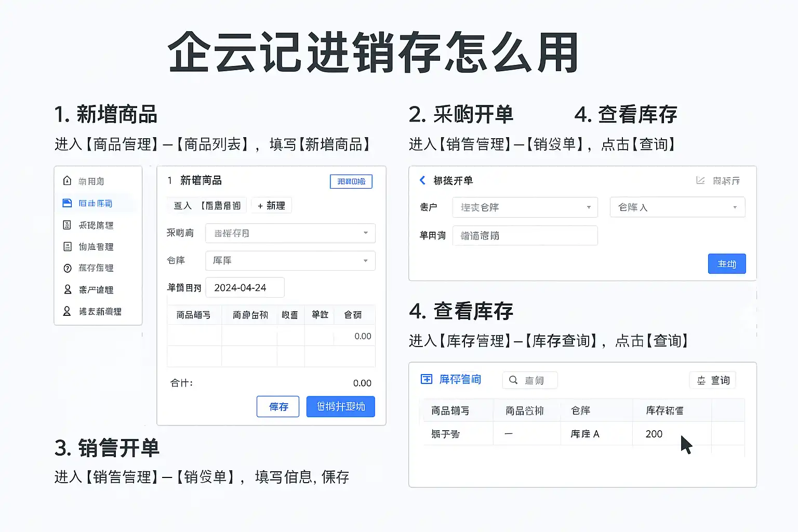The image size is (798, 532).
Task: Select the 直入 tab in the 新增商品 form
Action: (182, 206)
